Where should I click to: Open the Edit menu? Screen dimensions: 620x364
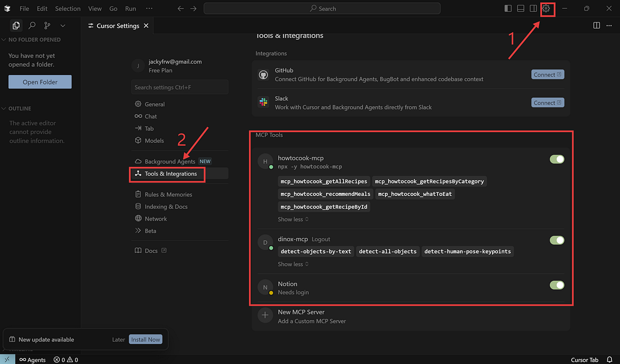click(42, 8)
